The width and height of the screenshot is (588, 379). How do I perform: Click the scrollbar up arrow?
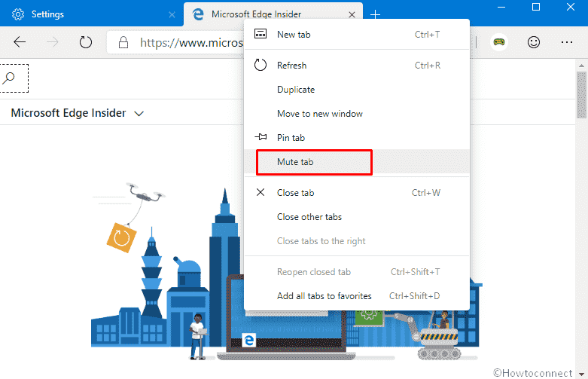pos(581,66)
